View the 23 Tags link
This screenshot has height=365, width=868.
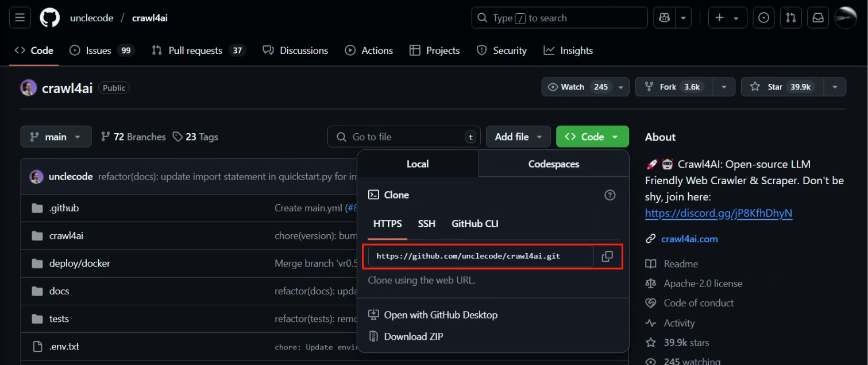pos(195,137)
